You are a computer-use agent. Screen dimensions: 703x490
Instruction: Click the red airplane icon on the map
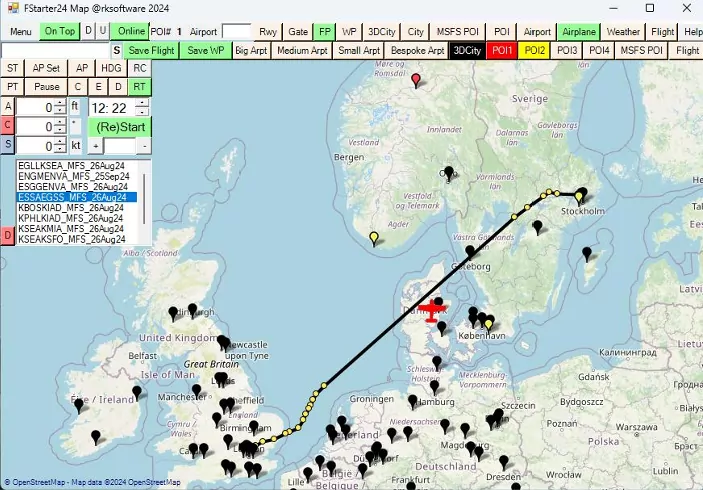432,310
